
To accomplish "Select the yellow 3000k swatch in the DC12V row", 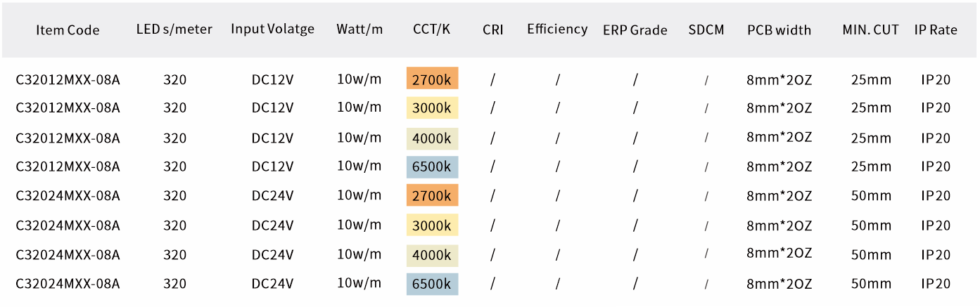I will pos(432,107).
